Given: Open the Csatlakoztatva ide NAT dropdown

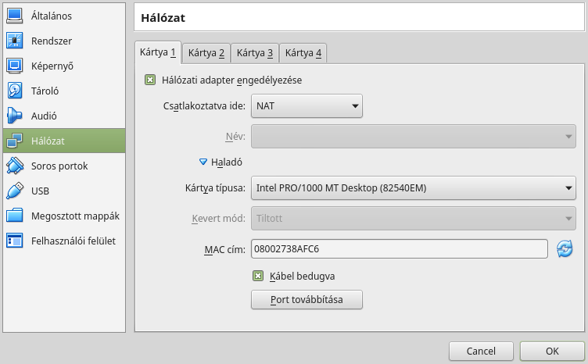Looking at the screenshot, I should 307,106.
